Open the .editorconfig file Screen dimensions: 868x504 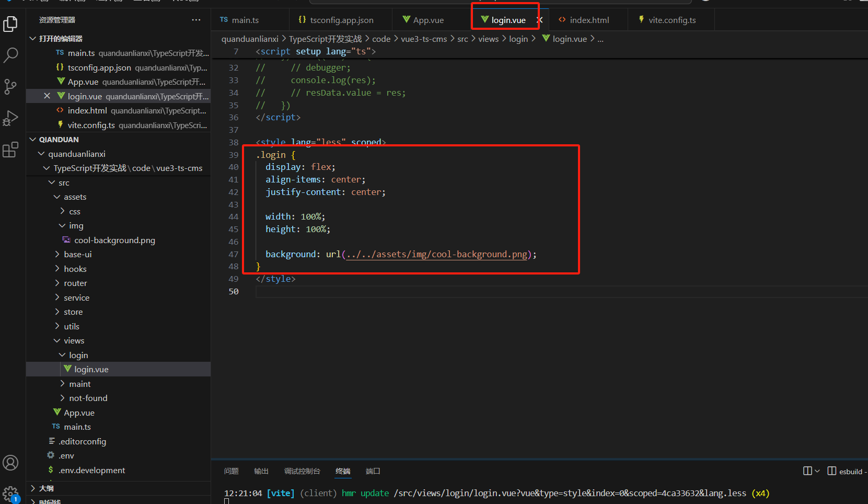[x=83, y=441]
